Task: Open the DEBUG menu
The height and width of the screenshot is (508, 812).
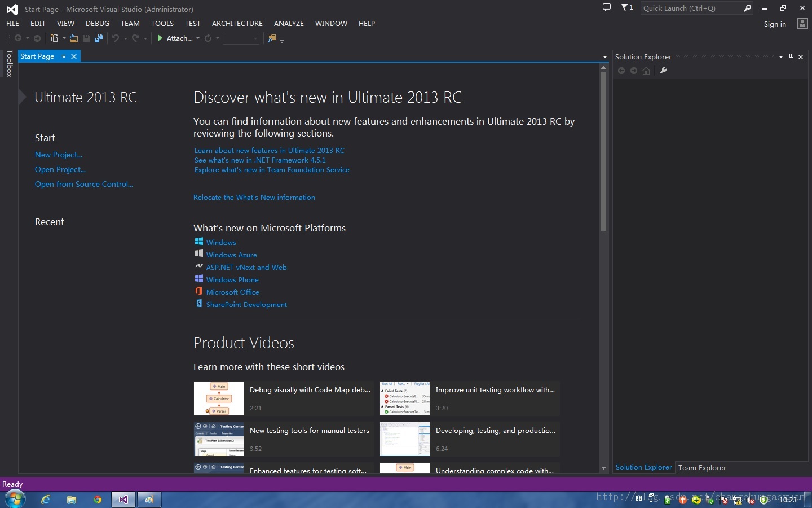Action: (x=98, y=23)
